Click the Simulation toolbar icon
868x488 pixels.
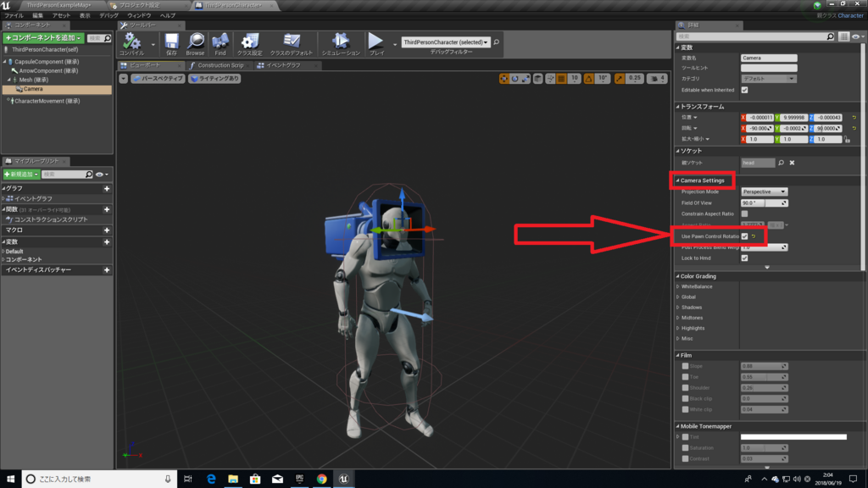341,43
